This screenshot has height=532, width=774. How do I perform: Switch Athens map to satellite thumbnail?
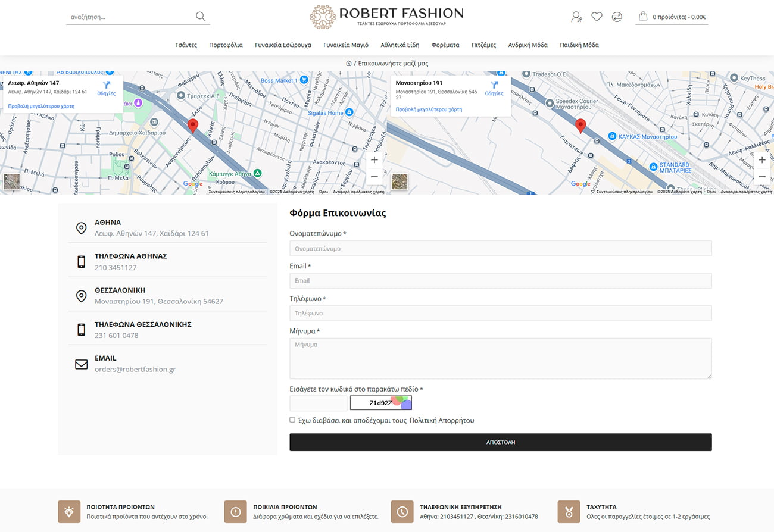pyautogui.click(x=11, y=181)
